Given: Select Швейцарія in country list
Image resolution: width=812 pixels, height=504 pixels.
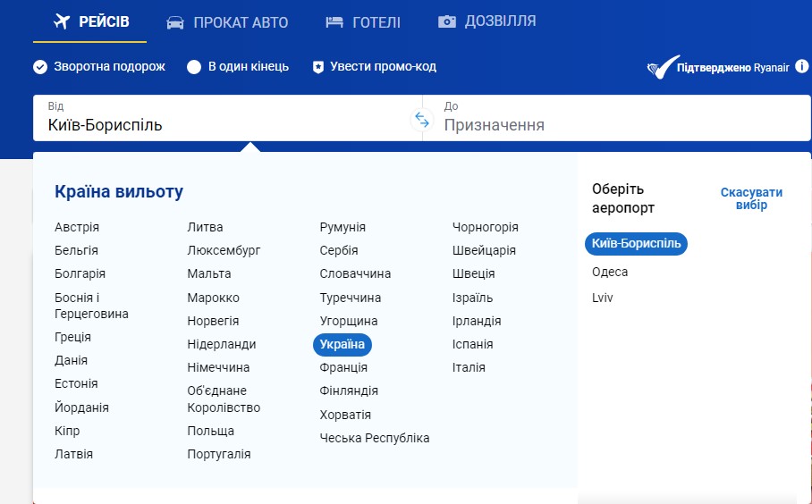Looking at the screenshot, I should 484,250.
